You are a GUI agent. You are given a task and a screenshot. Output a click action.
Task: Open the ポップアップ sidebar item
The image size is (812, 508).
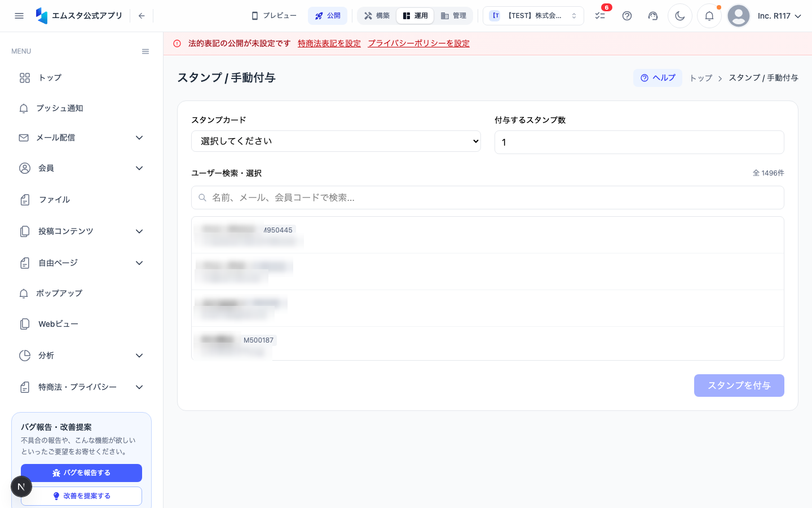(x=81, y=294)
